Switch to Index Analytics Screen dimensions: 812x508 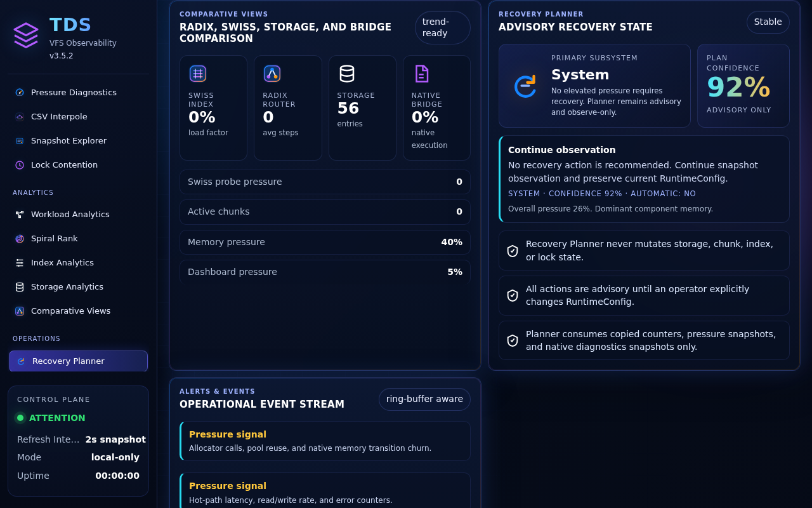click(x=79, y=263)
